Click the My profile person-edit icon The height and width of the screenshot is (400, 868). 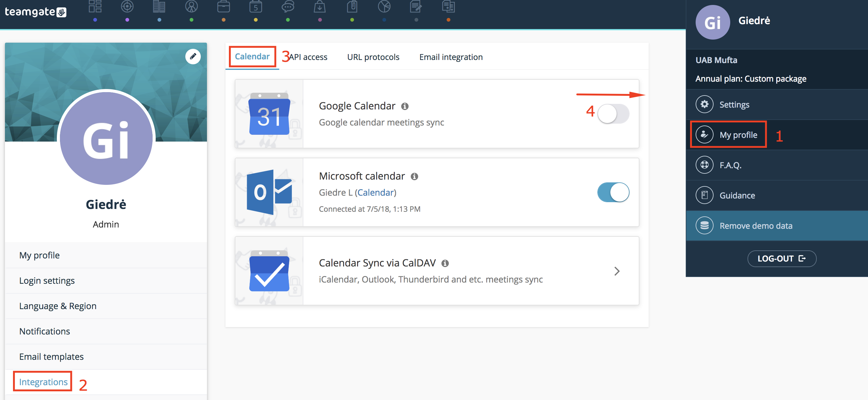pos(704,134)
